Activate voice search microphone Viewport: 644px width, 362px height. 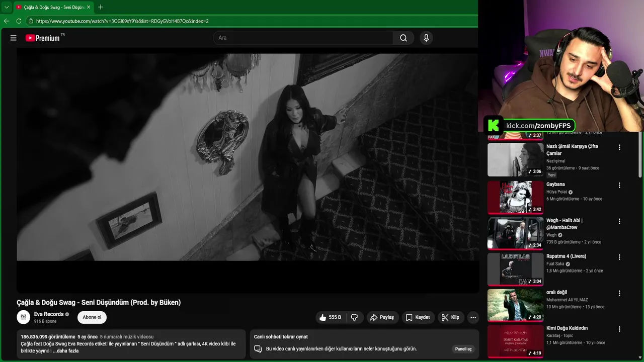coord(426,38)
